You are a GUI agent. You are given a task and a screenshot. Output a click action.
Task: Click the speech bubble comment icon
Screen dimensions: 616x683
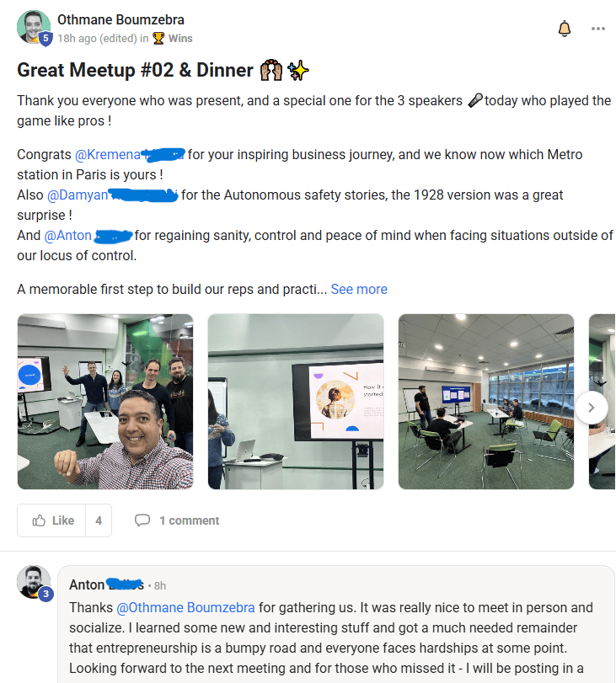(x=142, y=520)
